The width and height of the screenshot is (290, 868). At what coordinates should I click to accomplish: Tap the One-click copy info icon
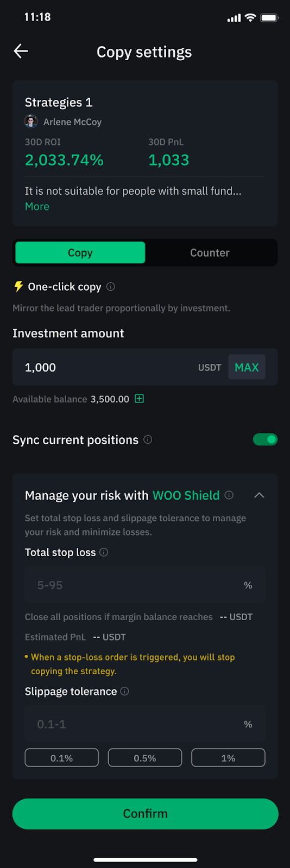pyautogui.click(x=111, y=286)
